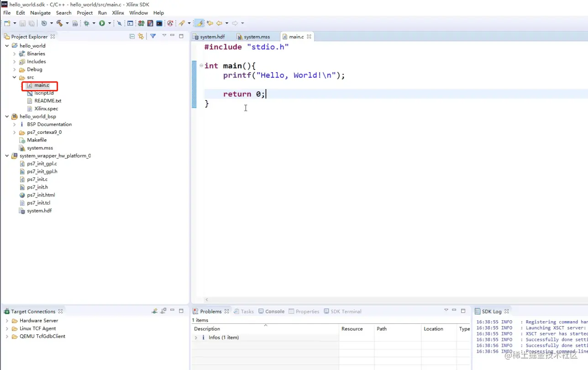Open the Navigate menu
588x370 pixels.
(41, 13)
